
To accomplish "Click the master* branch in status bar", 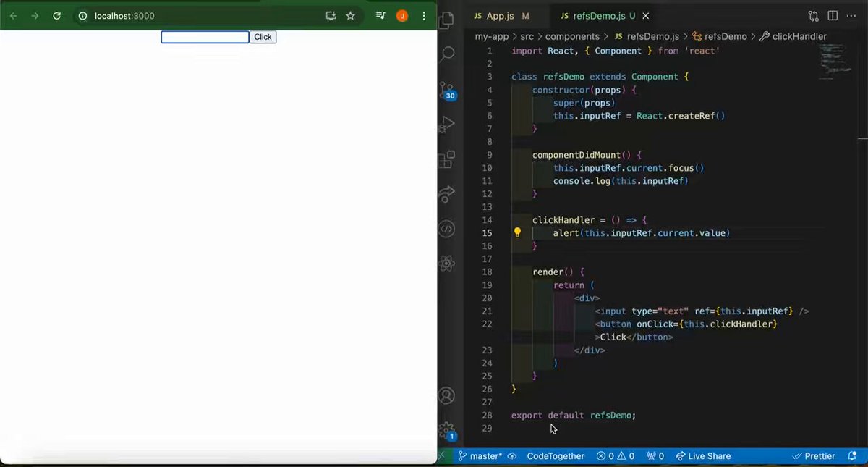I will tap(480, 456).
